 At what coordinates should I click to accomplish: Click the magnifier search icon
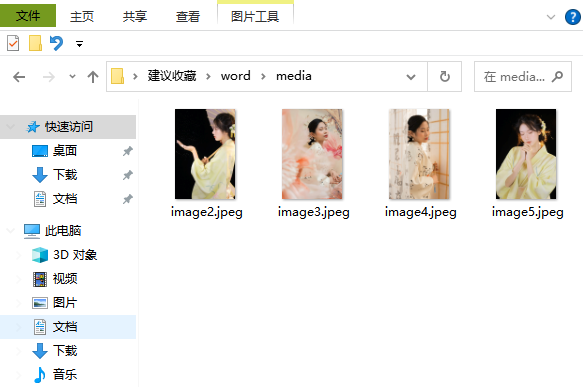tap(557, 77)
